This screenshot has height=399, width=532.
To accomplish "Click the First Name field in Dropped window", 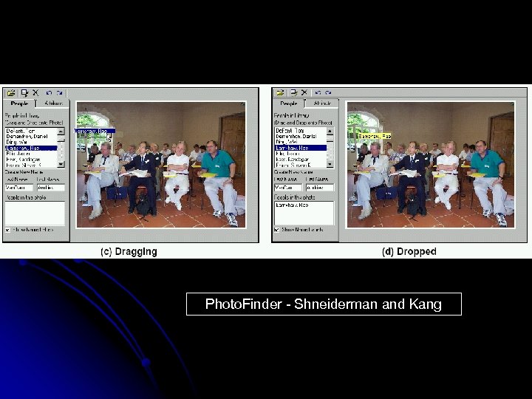I will [x=320, y=187].
